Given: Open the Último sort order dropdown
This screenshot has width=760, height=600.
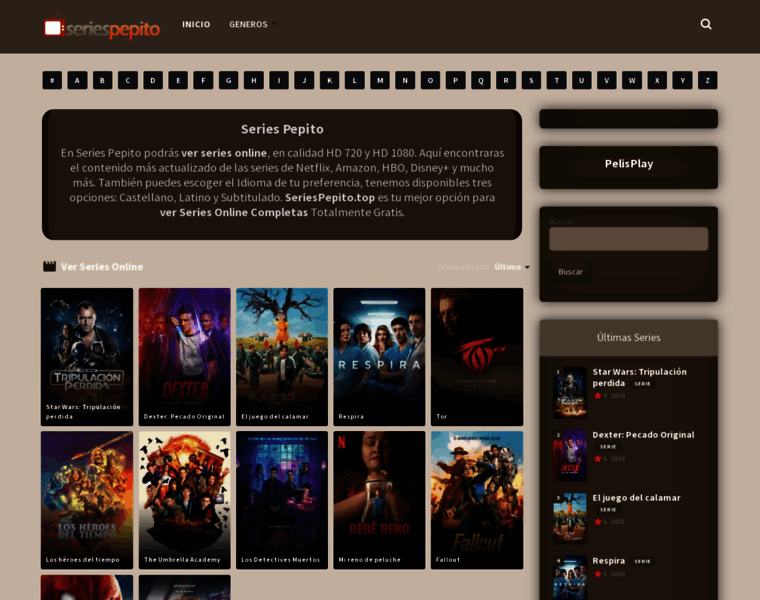Looking at the screenshot, I should 511,267.
